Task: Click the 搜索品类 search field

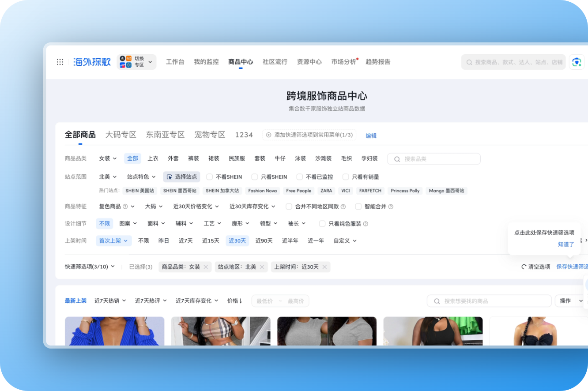Action: click(x=433, y=159)
